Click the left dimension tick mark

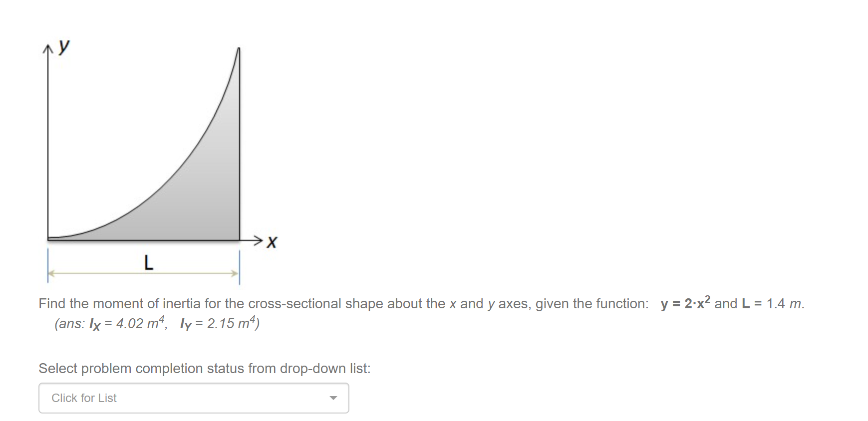[48, 266]
